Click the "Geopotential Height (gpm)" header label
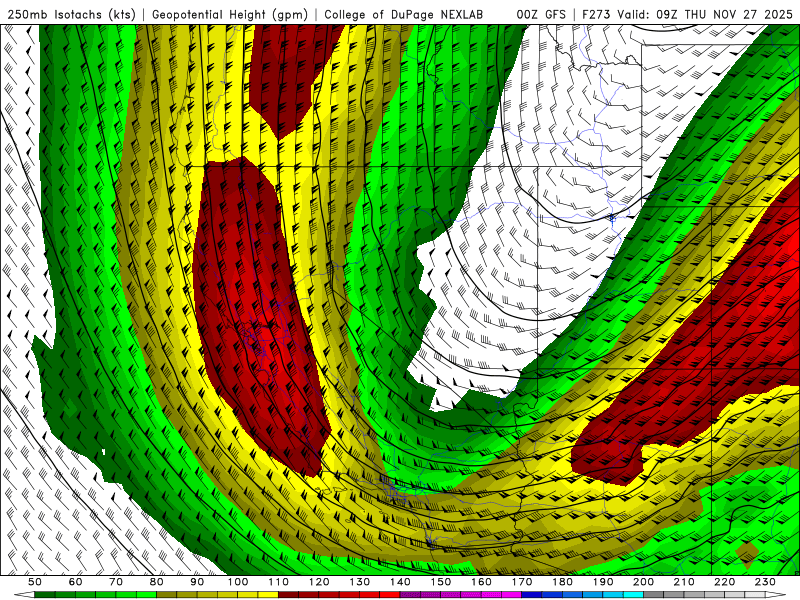 click(230, 14)
